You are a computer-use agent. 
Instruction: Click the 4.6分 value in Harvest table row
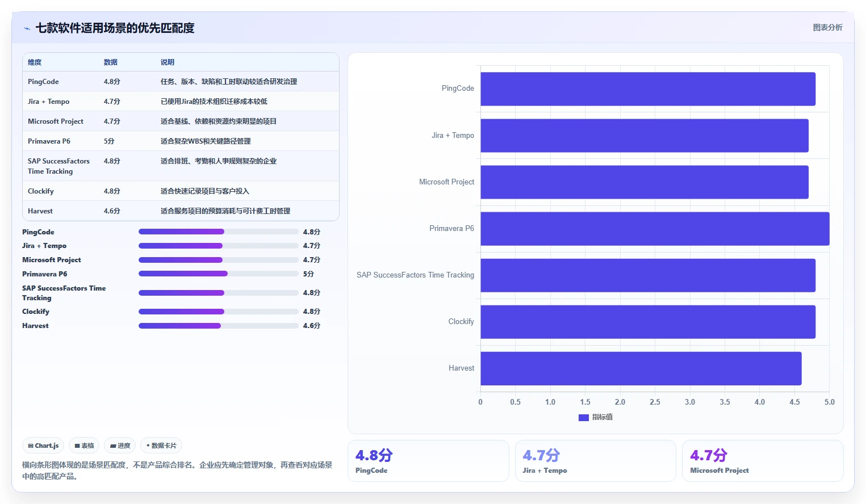112,211
